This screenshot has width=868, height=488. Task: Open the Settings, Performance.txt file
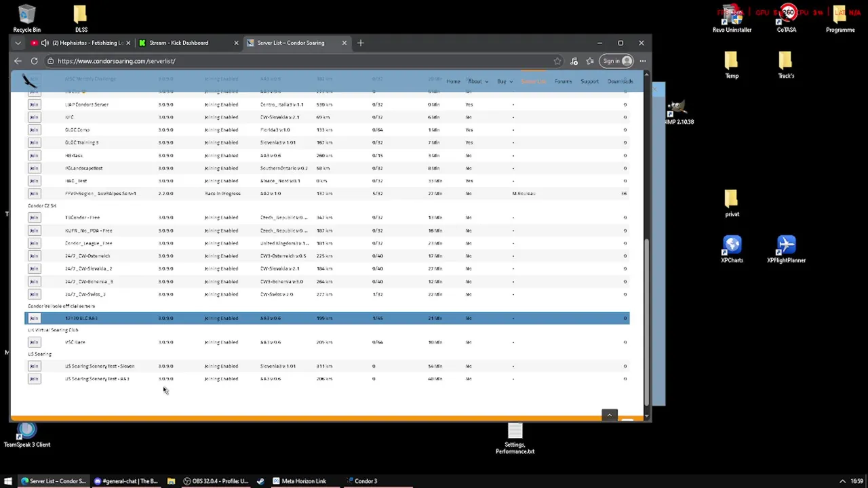point(515,438)
